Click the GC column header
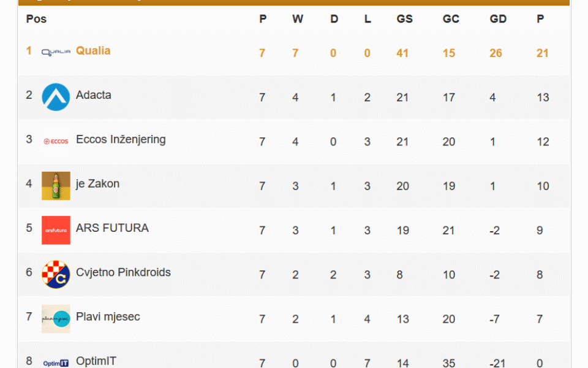The height and width of the screenshot is (368, 588). click(451, 19)
